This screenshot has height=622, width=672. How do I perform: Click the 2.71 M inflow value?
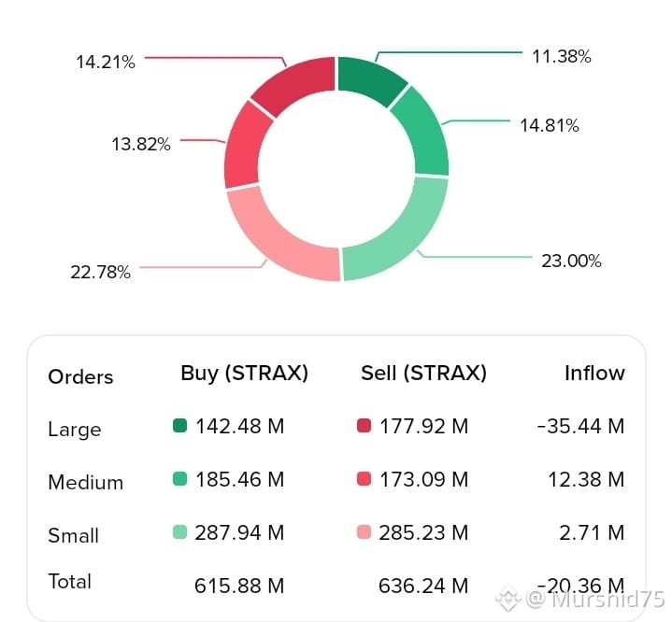tap(592, 533)
